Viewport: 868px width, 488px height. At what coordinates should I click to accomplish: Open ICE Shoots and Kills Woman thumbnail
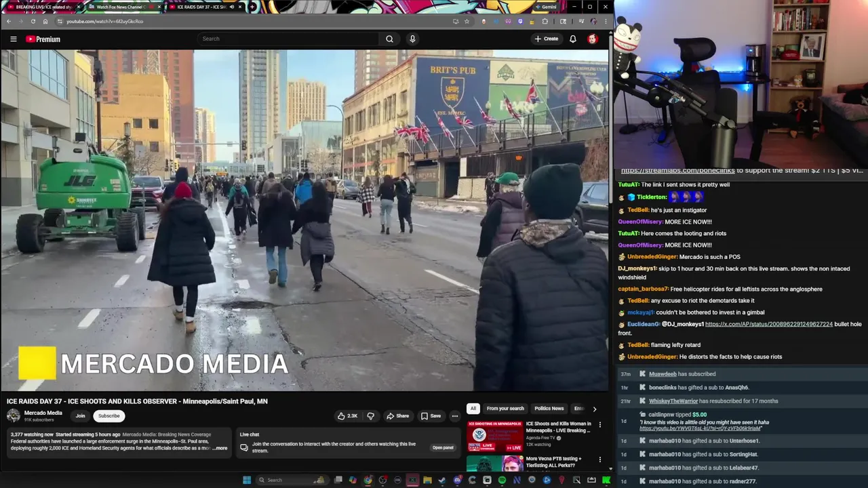(x=494, y=436)
